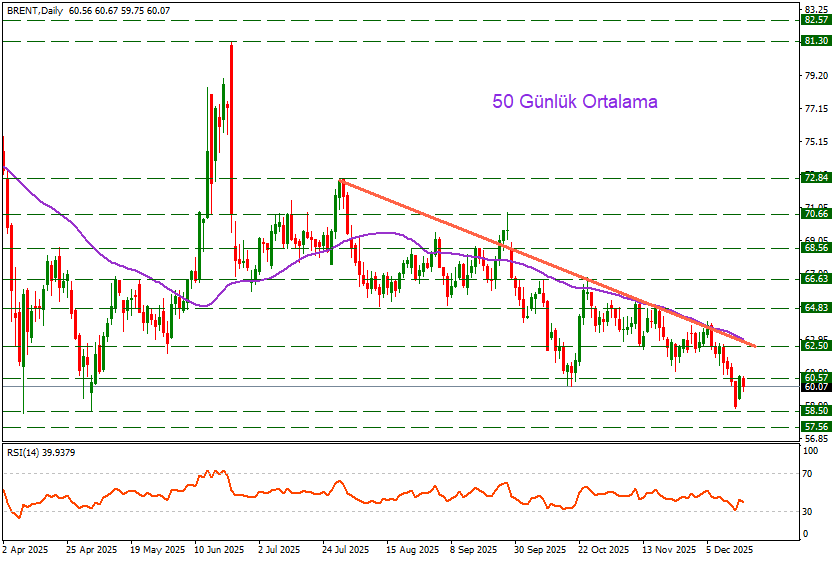The height and width of the screenshot is (561, 839).
Task: Click the 82.57 price level tag
Action: [816, 20]
